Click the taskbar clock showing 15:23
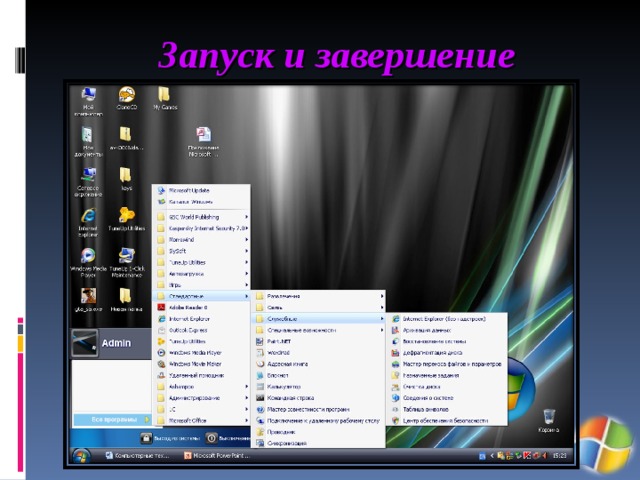The height and width of the screenshot is (480, 640). click(560, 456)
